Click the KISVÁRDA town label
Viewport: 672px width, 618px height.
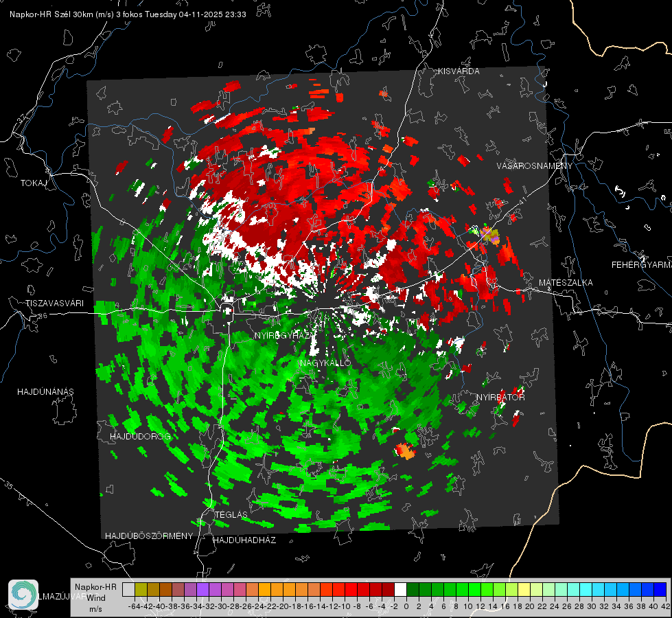[x=459, y=71]
